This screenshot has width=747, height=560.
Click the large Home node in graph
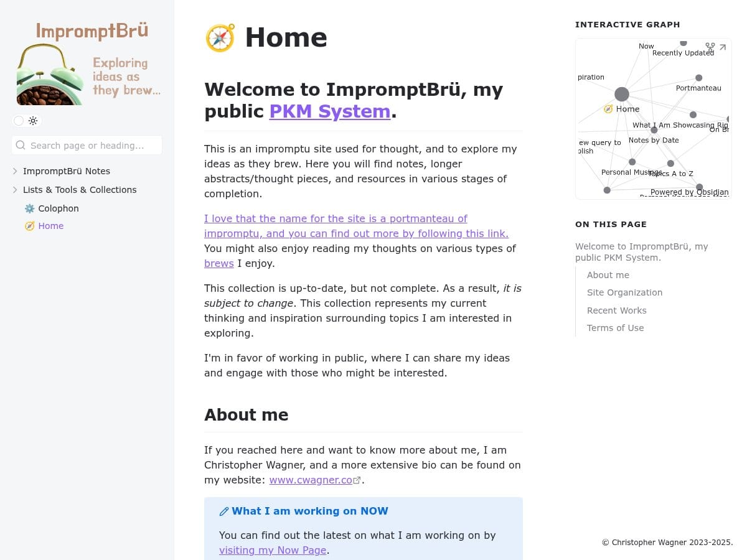click(x=621, y=95)
